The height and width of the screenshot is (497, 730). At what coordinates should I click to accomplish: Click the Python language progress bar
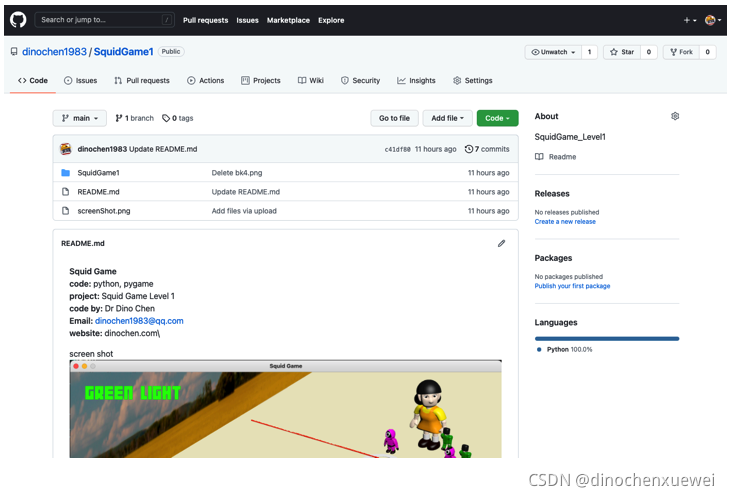(x=607, y=338)
